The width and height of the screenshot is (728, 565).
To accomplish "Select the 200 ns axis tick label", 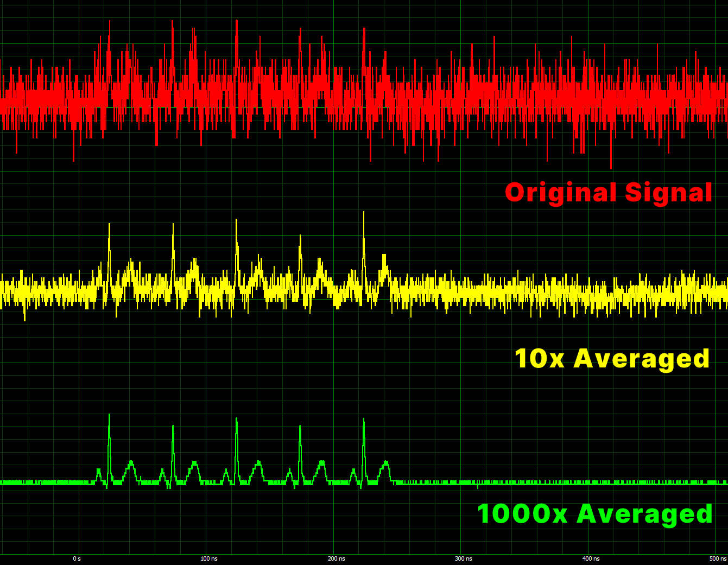I will point(336,558).
